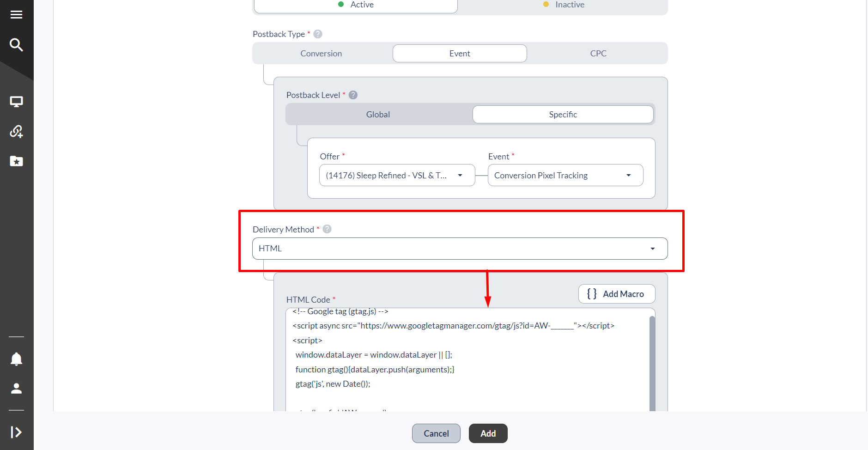
Task: Open the Offer dropdown
Action: tap(397, 176)
